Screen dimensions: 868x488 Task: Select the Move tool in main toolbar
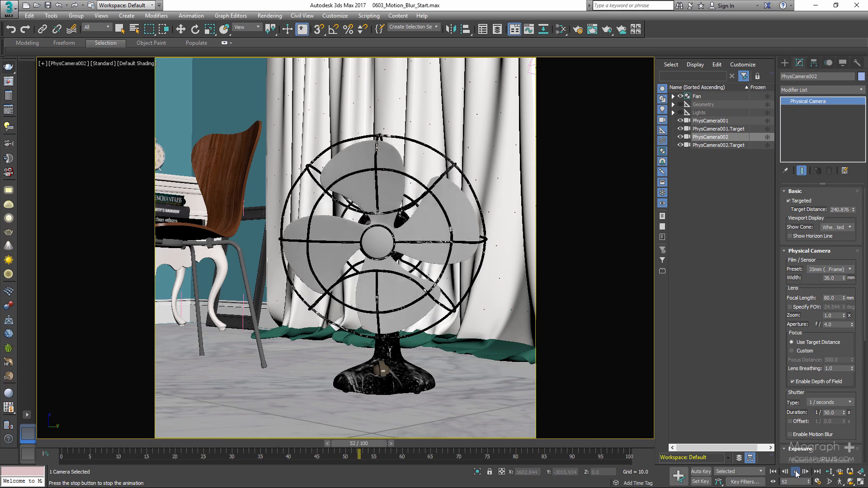click(x=180, y=29)
